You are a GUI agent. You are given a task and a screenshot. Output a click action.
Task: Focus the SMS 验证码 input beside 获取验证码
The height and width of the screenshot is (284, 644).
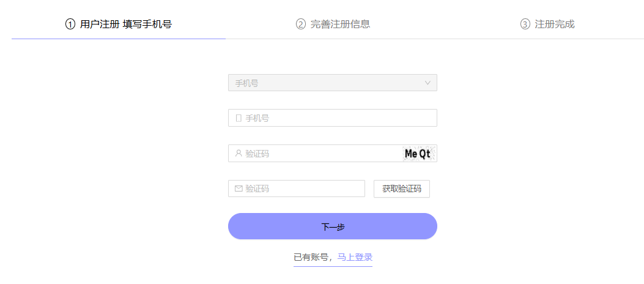tap(297, 189)
